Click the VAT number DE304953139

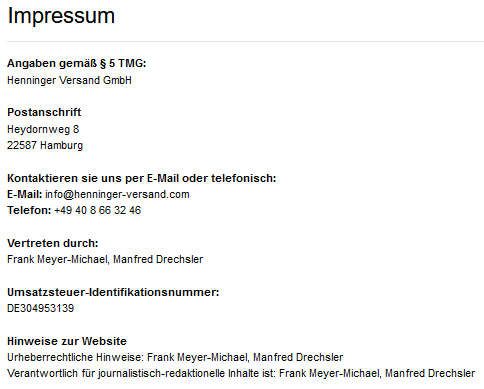point(40,308)
